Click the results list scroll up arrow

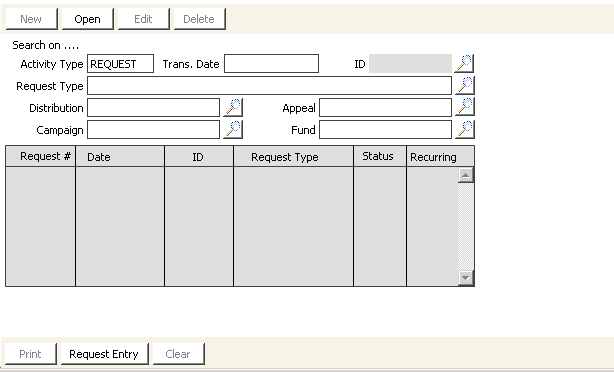coord(466,175)
